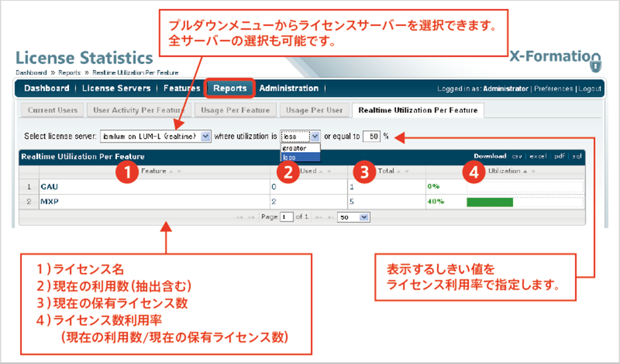The height and width of the screenshot is (364, 620).
Task: Go to next page pagination icon
Action: click(319, 217)
